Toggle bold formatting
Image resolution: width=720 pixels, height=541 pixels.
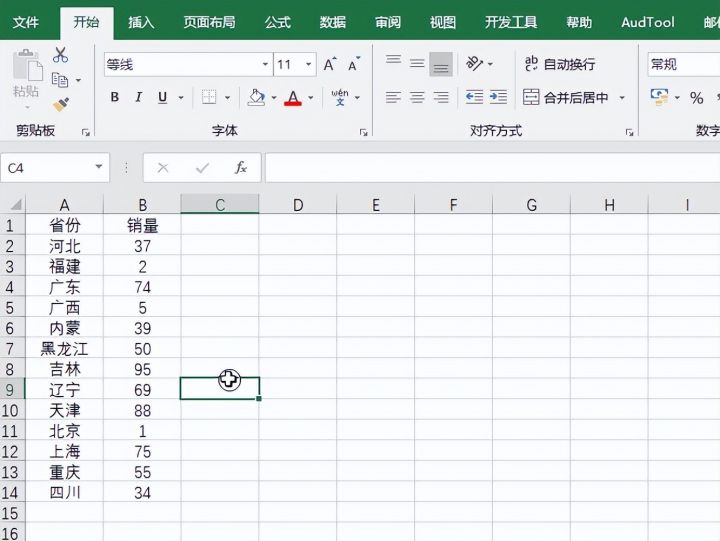coord(115,97)
